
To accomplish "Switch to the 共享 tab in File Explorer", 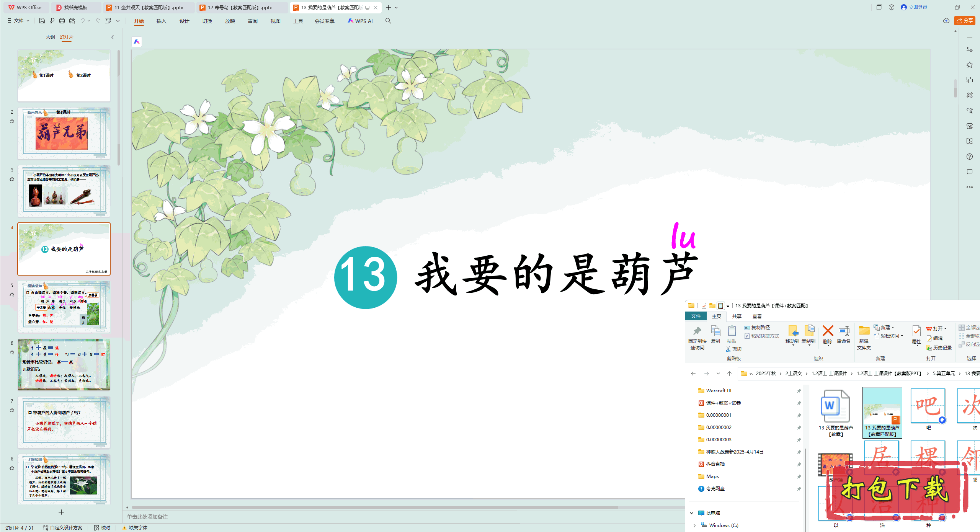I will coord(736,316).
